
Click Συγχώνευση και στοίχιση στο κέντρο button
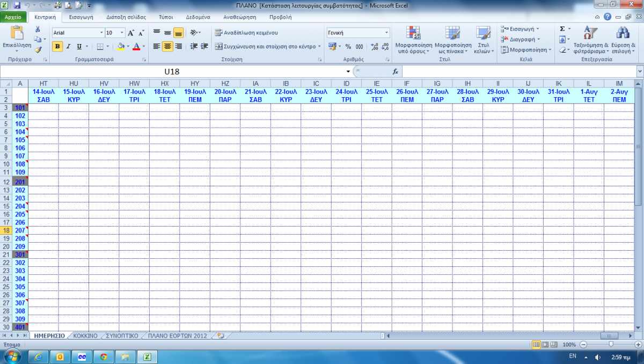pos(267,46)
